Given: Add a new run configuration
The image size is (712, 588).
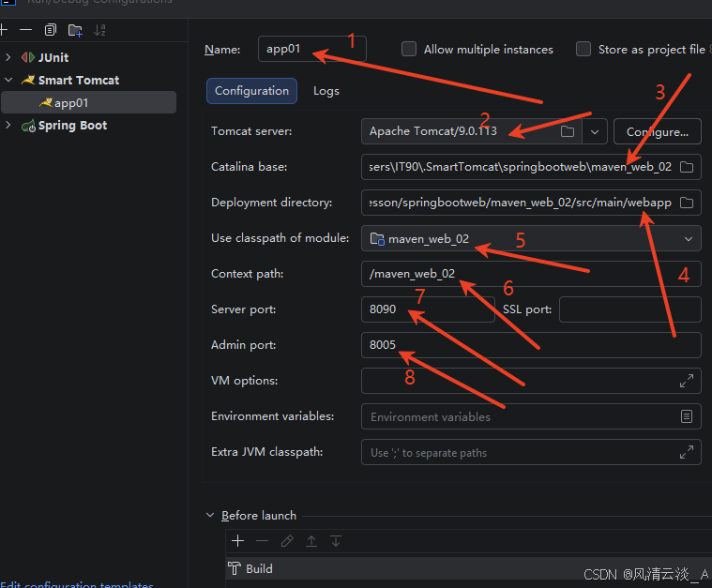Looking at the screenshot, I should [4, 30].
